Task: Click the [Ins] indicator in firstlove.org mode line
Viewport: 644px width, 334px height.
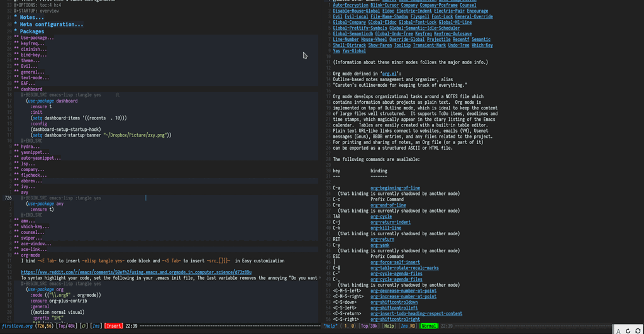Action: pos(96,326)
